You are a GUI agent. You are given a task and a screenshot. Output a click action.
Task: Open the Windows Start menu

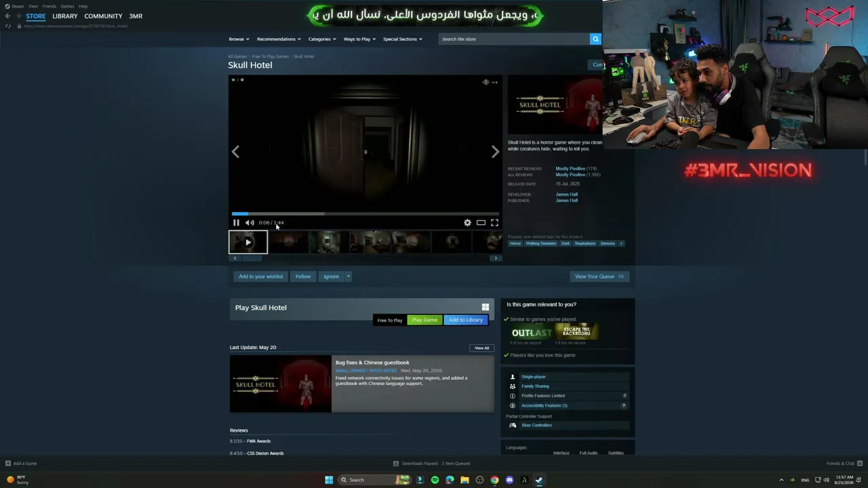(x=329, y=480)
